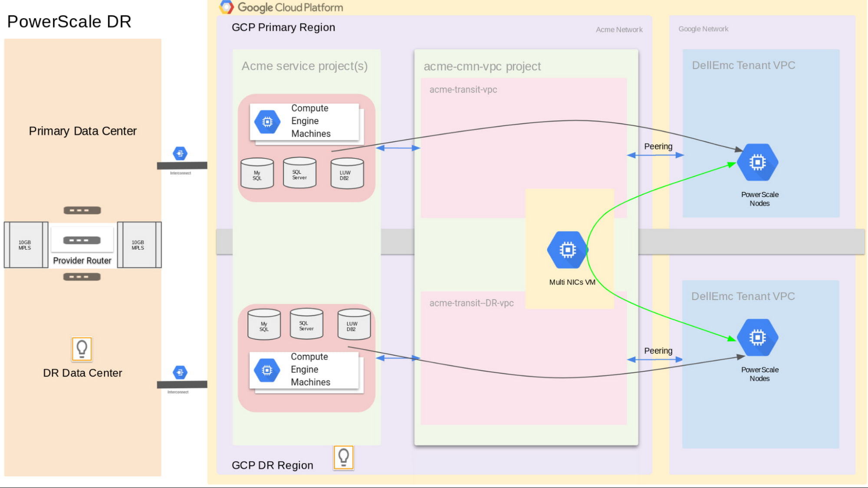868x488 pixels.
Task: Click the right 10GB MPLS box
Action: click(x=139, y=245)
